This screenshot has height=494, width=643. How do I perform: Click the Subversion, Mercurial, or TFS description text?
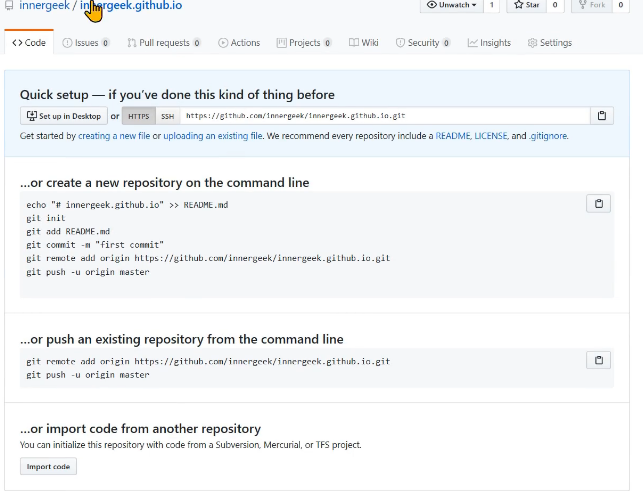click(x=191, y=445)
